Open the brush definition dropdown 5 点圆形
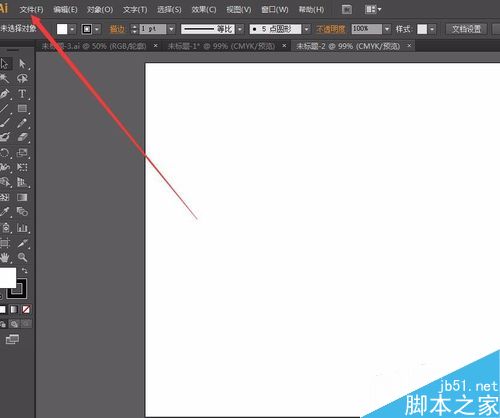The width and height of the screenshot is (500, 418). [x=306, y=29]
